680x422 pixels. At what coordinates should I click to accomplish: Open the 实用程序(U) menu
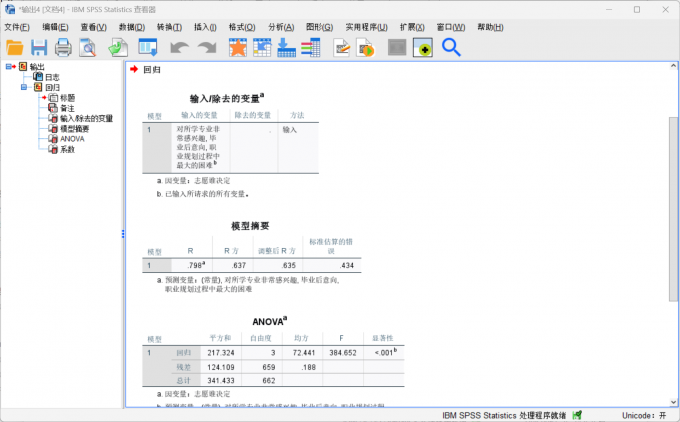[366, 27]
